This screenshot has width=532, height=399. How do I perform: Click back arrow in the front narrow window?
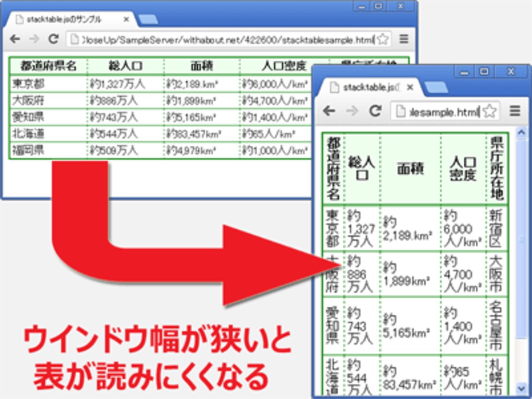click(x=329, y=111)
